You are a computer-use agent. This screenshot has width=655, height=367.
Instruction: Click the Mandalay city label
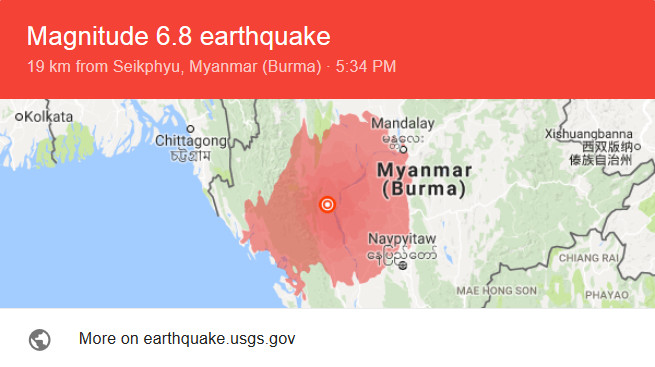(x=403, y=124)
